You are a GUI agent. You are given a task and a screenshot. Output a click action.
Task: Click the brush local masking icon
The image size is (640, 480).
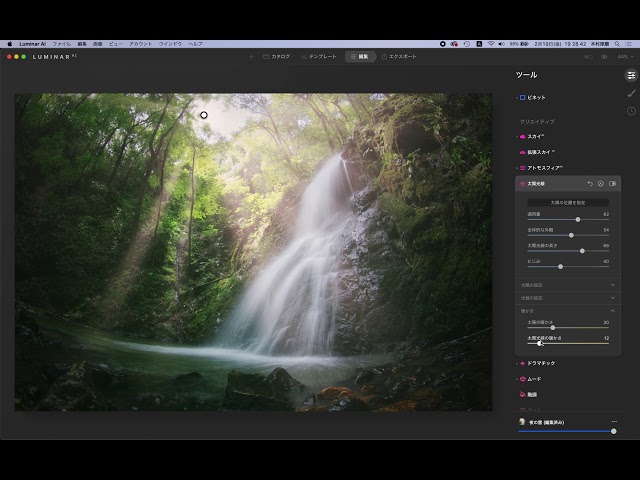[631, 93]
